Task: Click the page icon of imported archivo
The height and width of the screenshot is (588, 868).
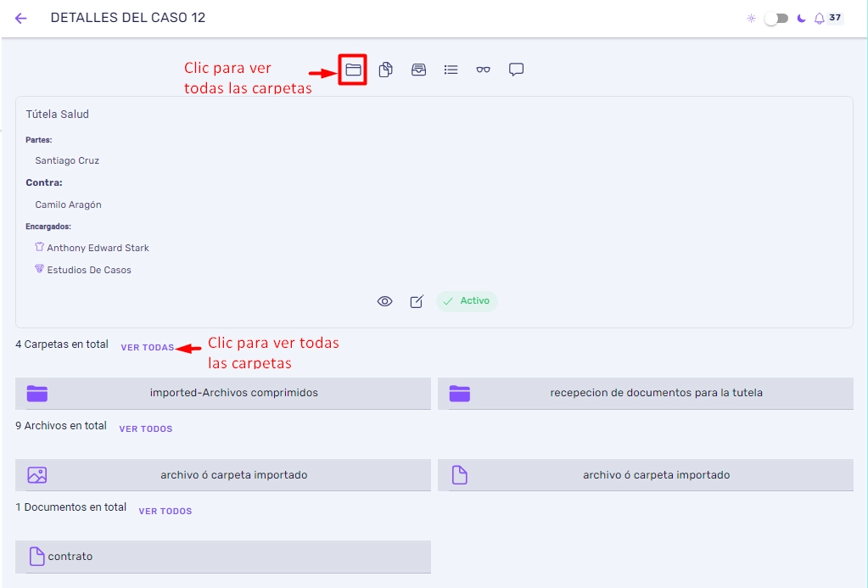Action: tap(460, 475)
